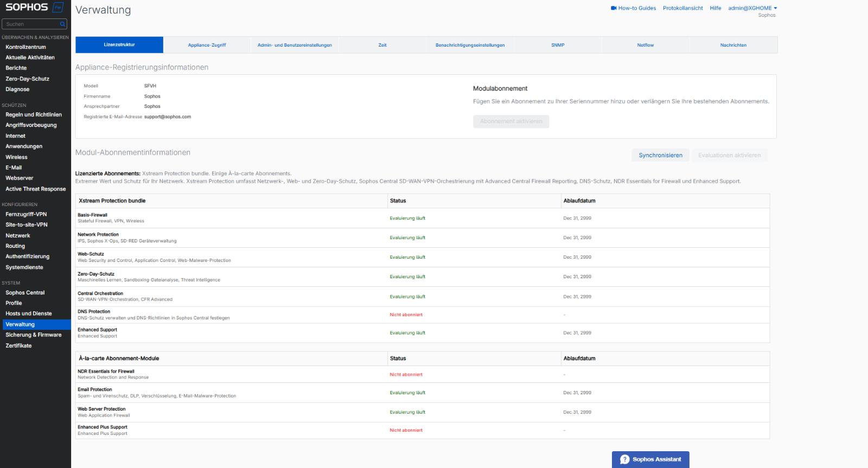Image resolution: width=868 pixels, height=468 pixels.
Task: Click the Web-Schutz row title
Action: [x=91, y=254]
